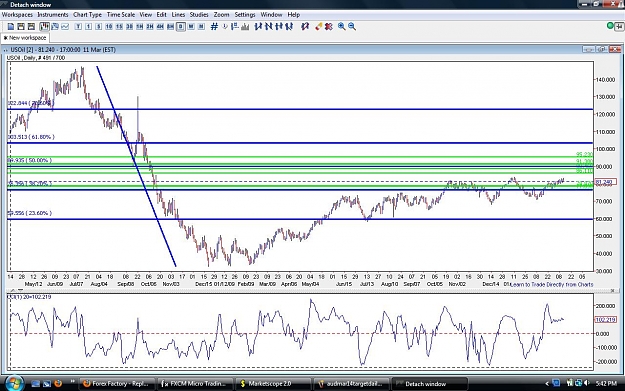This screenshot has height=391, width=625.
Task: Click the CCI value 102.219 axis marker
Action: coord(605,320)
